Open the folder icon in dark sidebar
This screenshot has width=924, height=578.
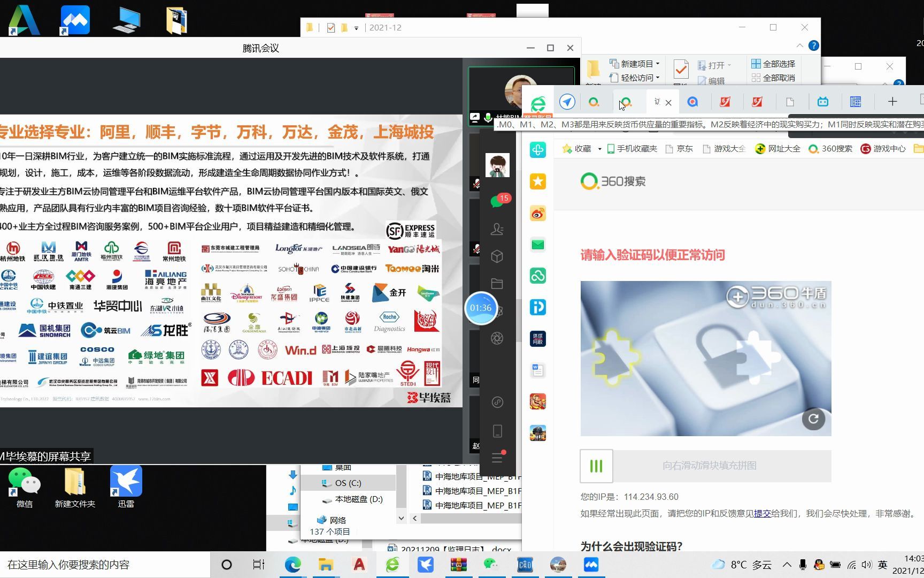497,284
